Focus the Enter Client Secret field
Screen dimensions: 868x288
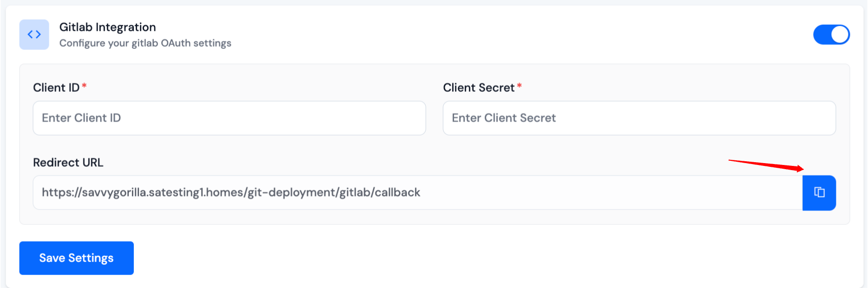[639, 118]
